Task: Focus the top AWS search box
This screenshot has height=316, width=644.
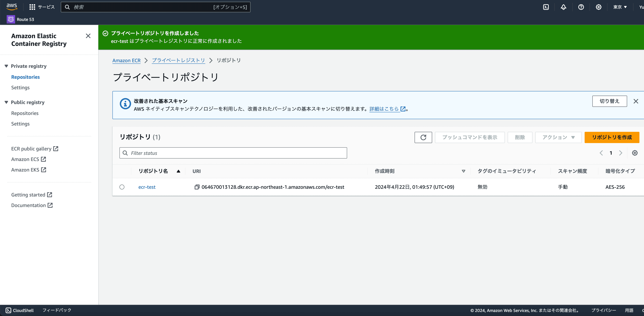Action: (x=155, y=7)
